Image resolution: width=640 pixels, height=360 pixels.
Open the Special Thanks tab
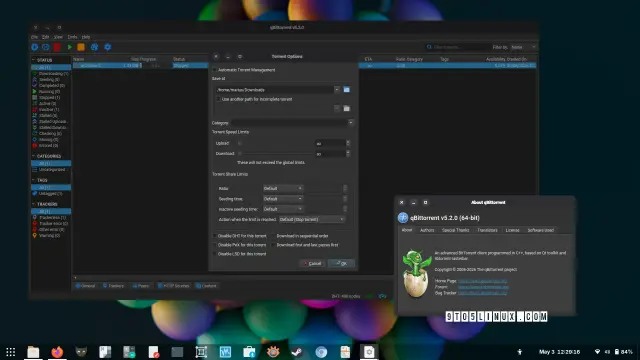tap(456, 230)
